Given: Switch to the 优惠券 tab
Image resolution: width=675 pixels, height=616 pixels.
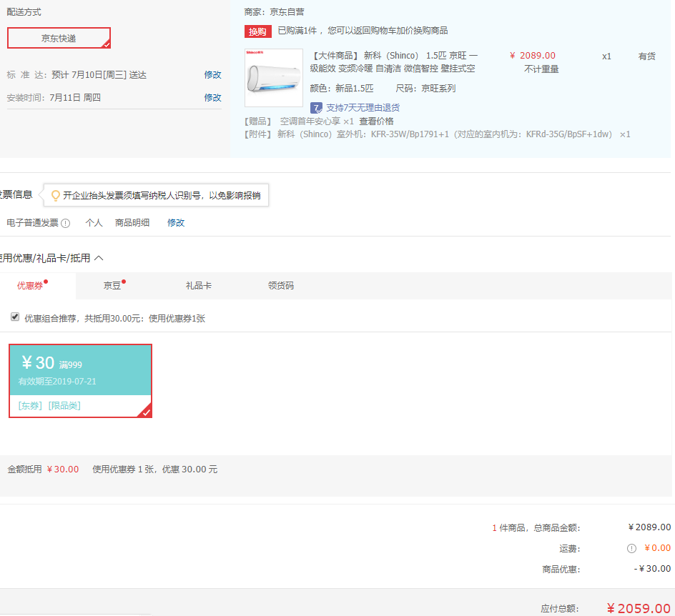Looking at the screenshot, I should 30,286.
